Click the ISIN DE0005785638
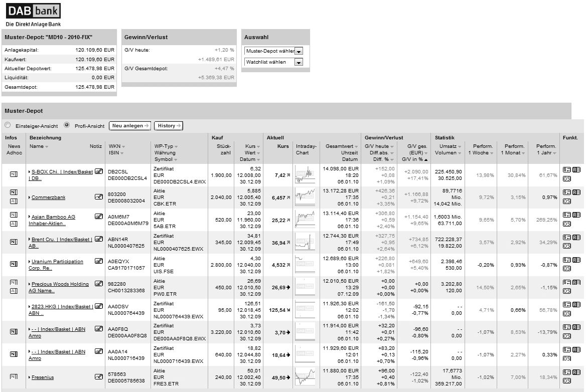The image size is (588, 392). tap(126, 381)
